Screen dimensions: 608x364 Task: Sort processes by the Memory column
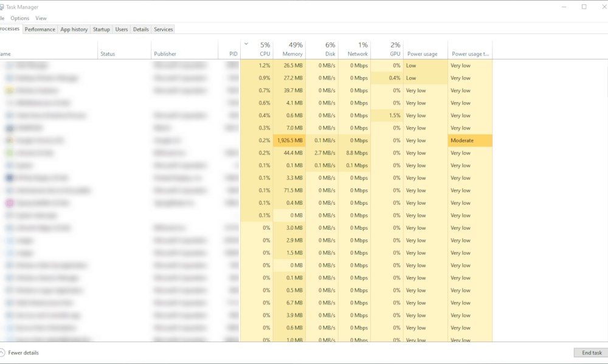pos(292,53)
